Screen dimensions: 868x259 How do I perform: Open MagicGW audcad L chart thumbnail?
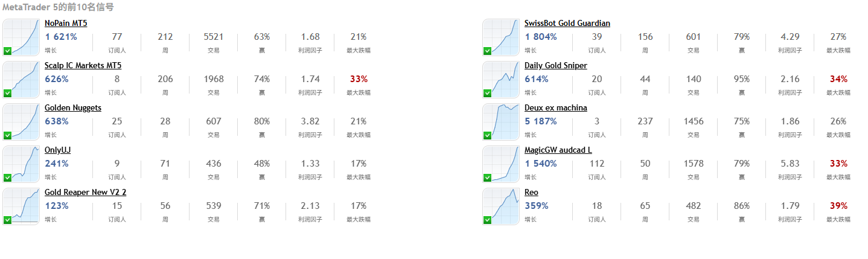[x=501, y=164]
